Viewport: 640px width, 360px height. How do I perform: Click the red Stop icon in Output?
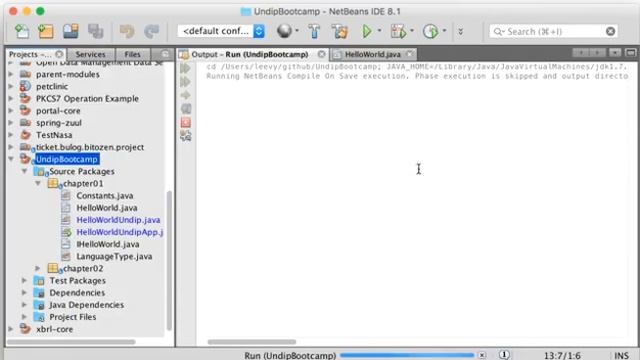click(186, 122)
